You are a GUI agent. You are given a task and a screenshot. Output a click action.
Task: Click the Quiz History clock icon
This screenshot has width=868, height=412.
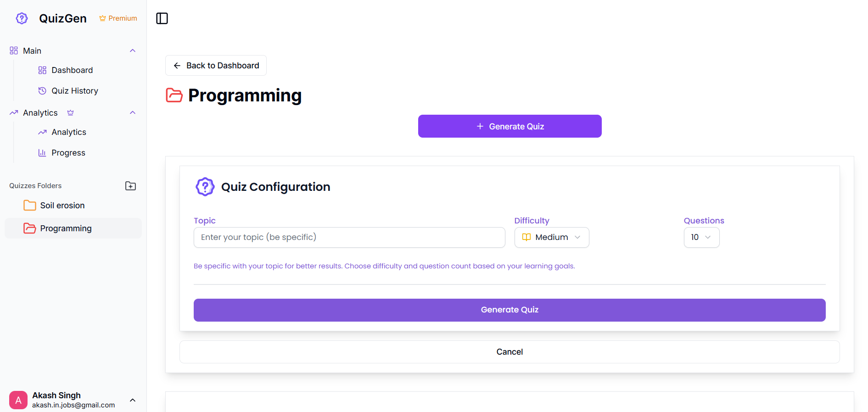tap(42, 91)
